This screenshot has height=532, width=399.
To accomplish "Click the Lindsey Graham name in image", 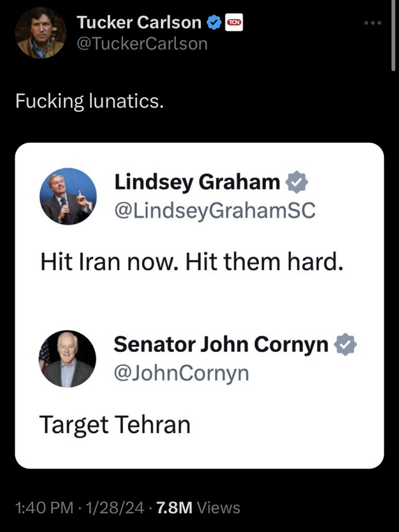I will [x=198, y=182].
